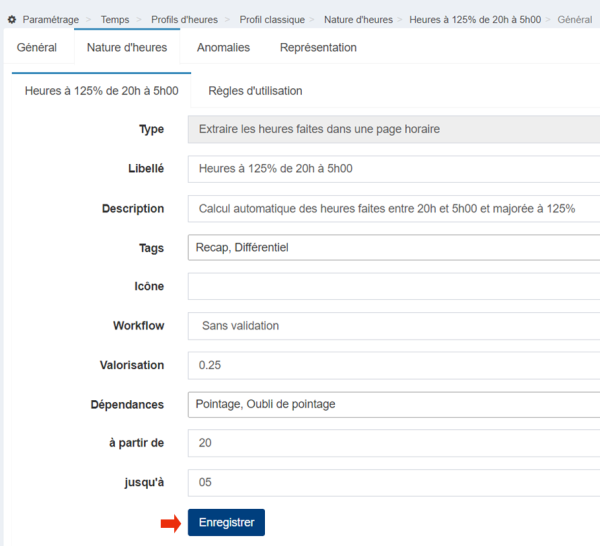Open the Règles d'utilisation sub-tab

(x=255, y=91)
